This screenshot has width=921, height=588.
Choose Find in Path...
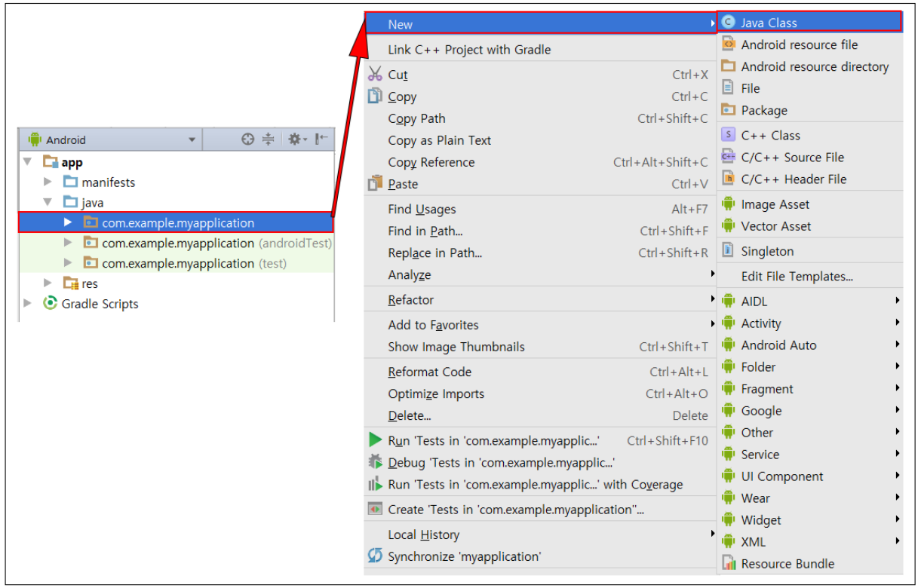click(540, 231)
